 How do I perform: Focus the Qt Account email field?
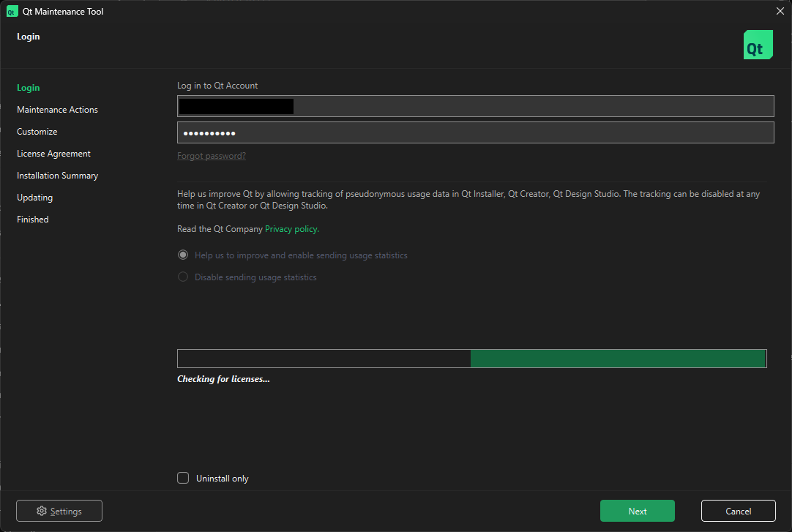[x=475, y=106]
